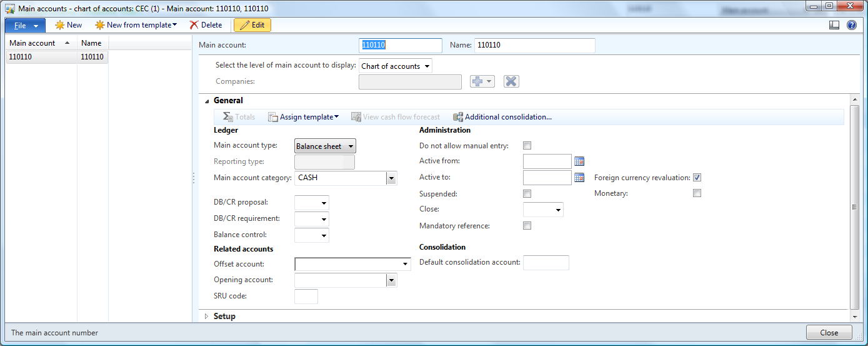
Task: Open the help question mark icon
Action: (851, 25)
